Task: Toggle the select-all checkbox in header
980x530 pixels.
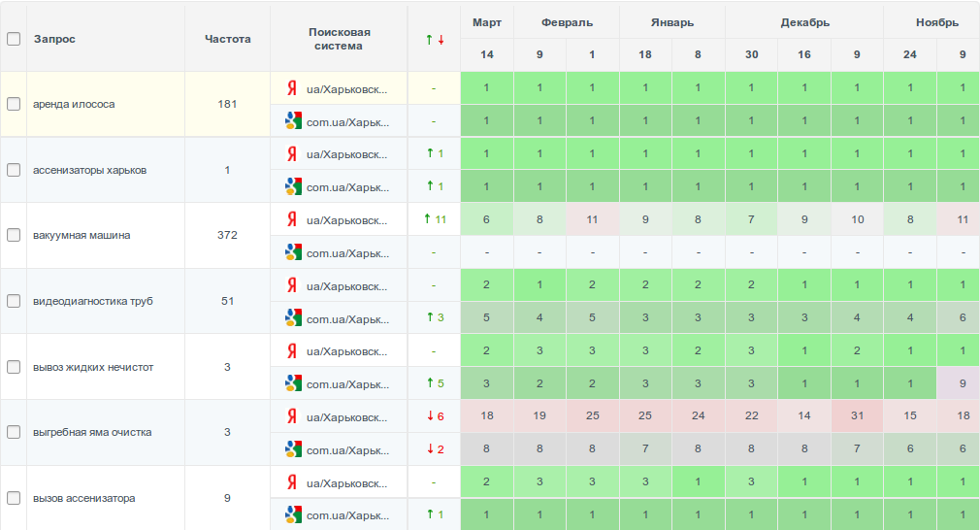Action: click(14, 39)
